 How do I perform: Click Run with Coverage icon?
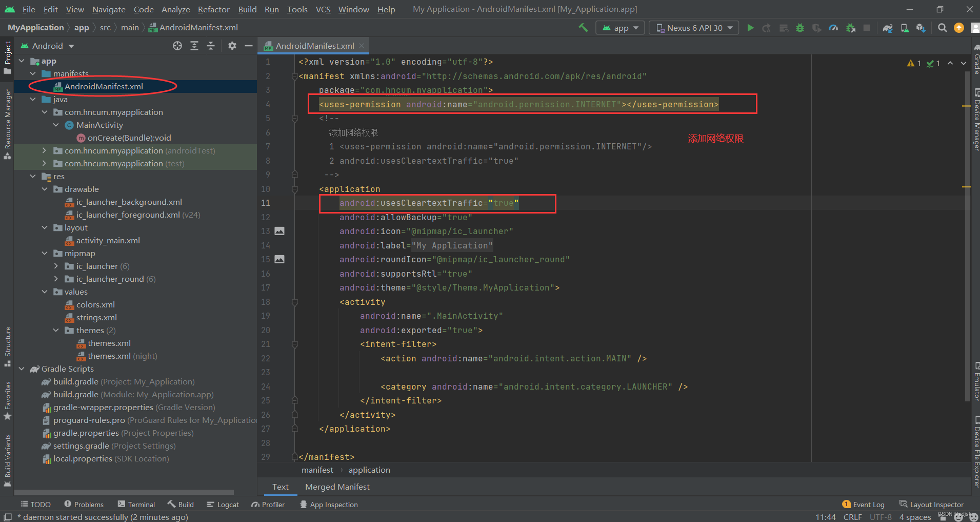pos(816,28)
